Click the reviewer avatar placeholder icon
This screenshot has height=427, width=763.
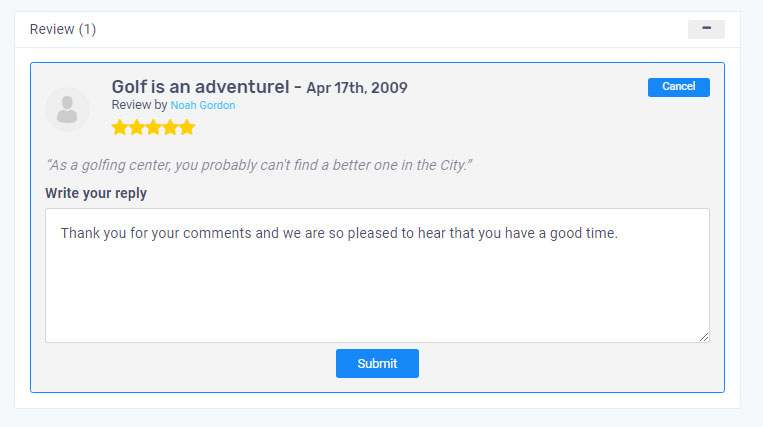point(67,109)
